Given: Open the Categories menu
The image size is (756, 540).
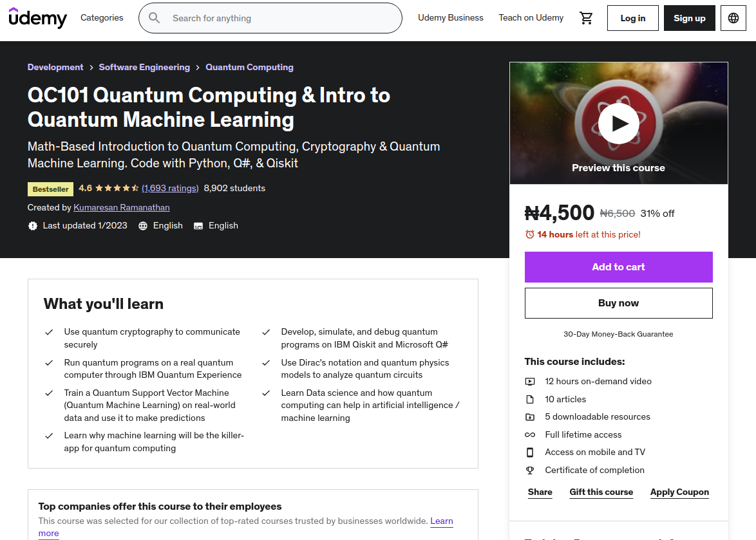Looking at the screenshot, I should tap(102, 18).
